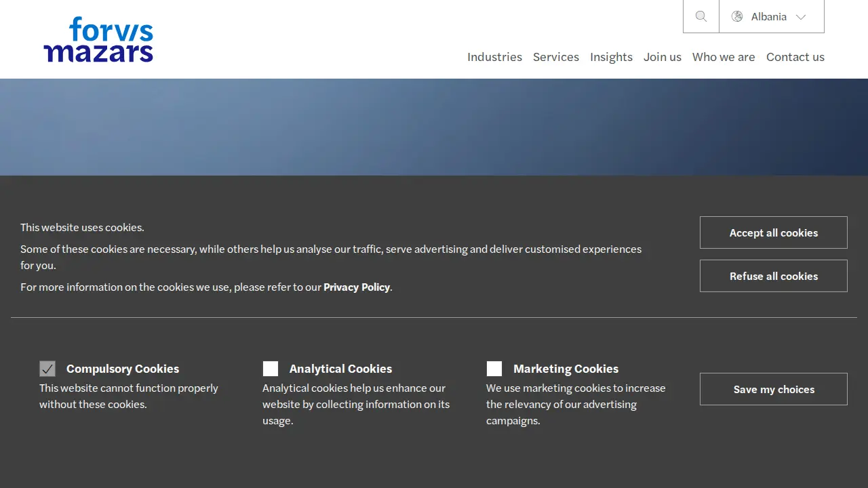Click the Marketing Cookies heading
This screenshot has height=488, width=868.
point(566,369)
